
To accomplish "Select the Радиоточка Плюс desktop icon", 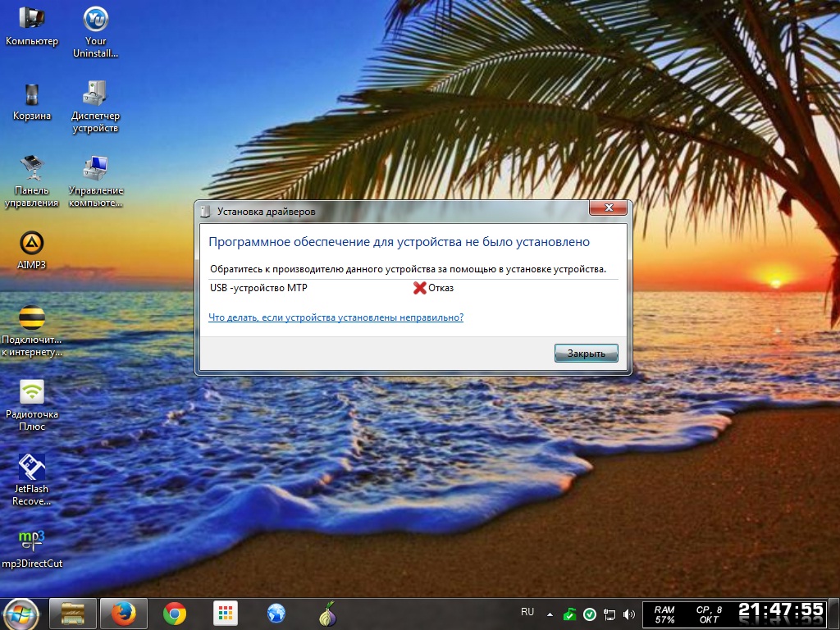I will click(32, 393).
